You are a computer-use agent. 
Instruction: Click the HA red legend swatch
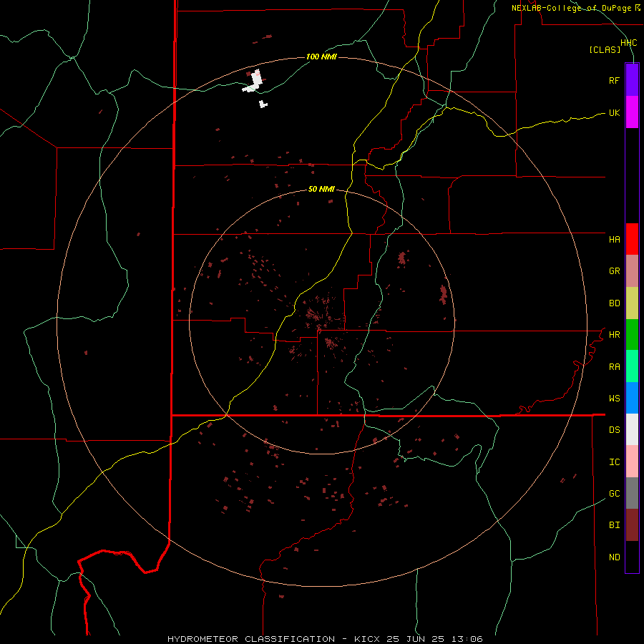pyautogui.click(x=632, y=239)
